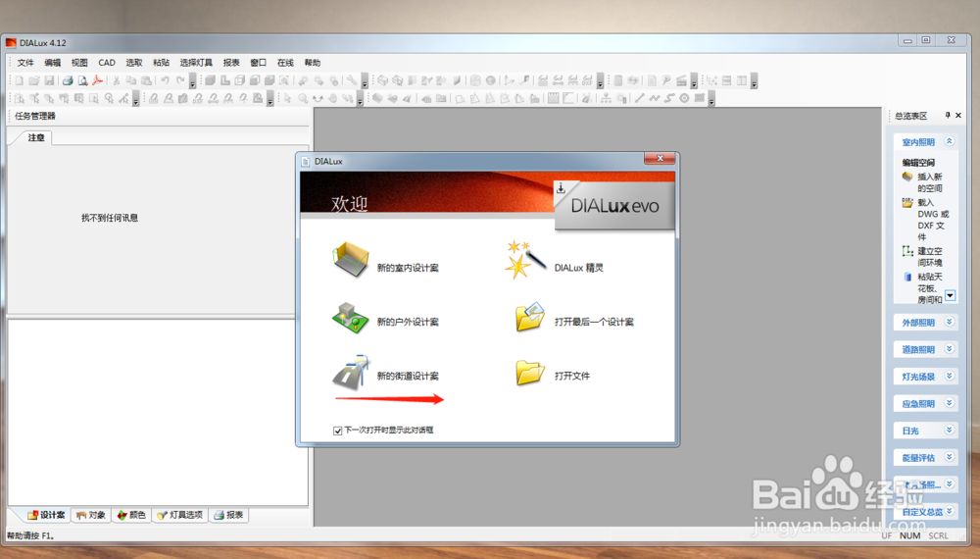Screen dimensions: 980x559
Task: Click the hand pan tool icon
Action: [332, 98]
